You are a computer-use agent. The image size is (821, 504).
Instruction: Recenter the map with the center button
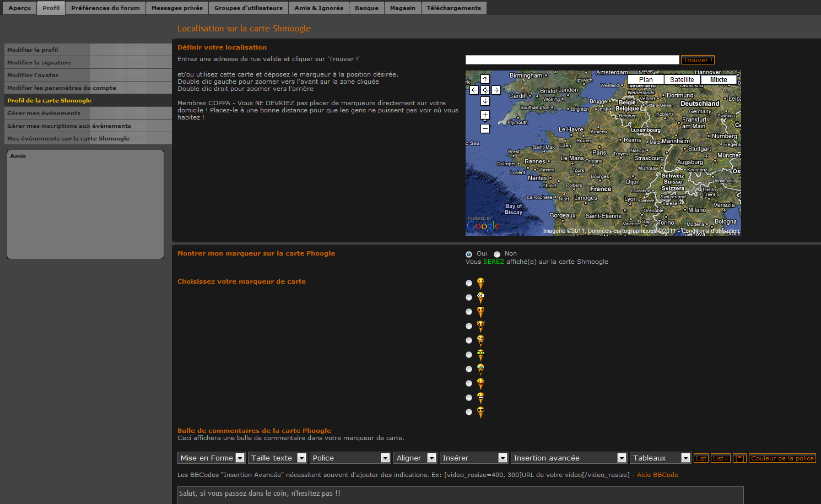point(485,90)
